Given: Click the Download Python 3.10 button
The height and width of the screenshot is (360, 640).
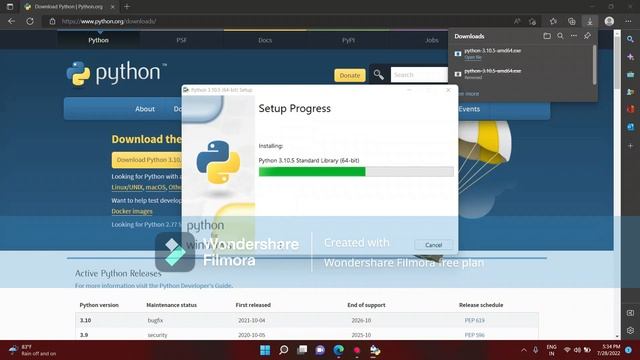Looking at the screenshot, I should pyautogui.click(x=147, y=160).
